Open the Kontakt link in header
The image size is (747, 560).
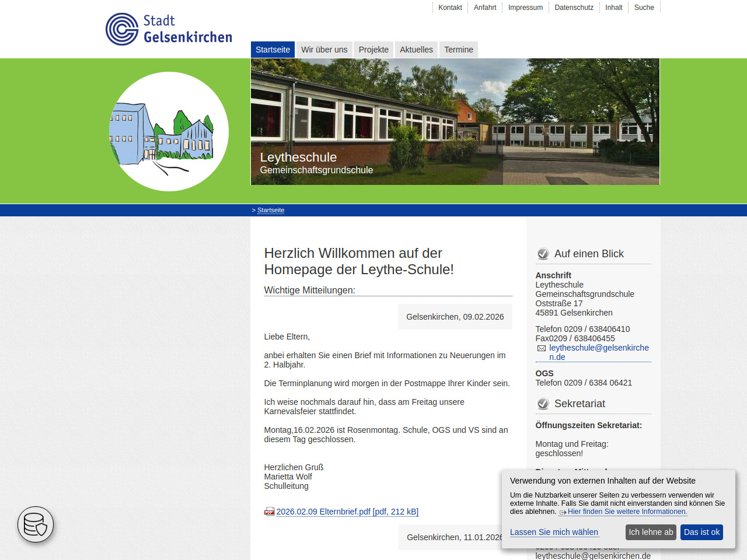tap(450, 8)
